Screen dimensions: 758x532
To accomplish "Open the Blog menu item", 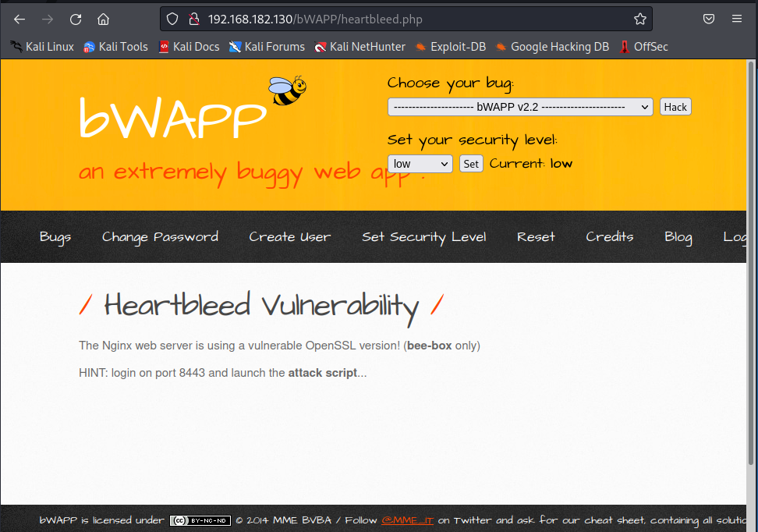I will click(x=678, y=237).
